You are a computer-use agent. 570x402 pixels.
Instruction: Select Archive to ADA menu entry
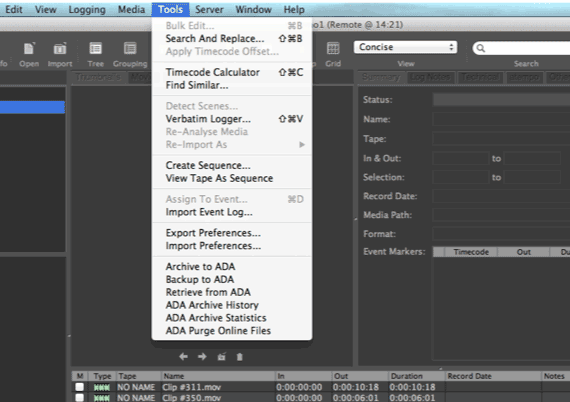click(200, 266)
